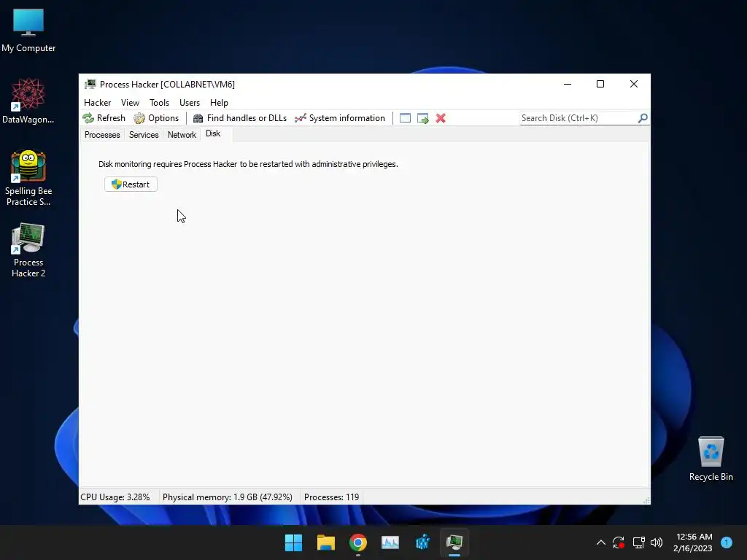Open the Help menu
747x560 pixels.
tap(219, 102)
